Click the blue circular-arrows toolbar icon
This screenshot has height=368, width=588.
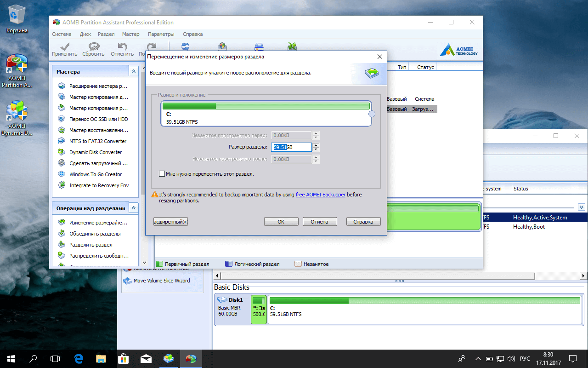coord(185,46)
